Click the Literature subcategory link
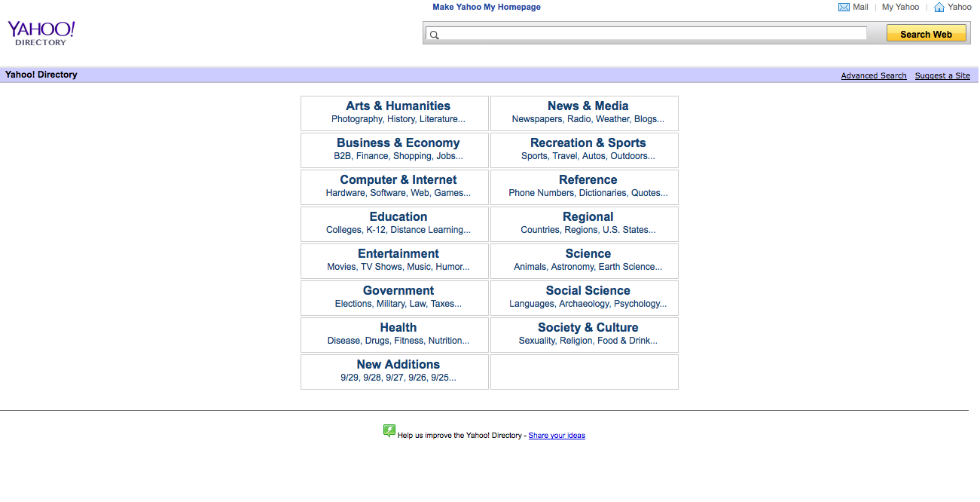This screenshot has width=980, height=502. coord(439,119)
